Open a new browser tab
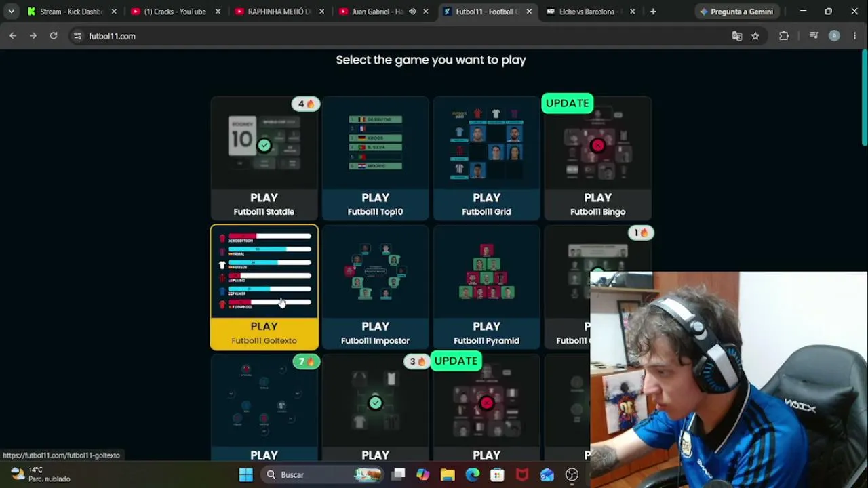This screenshot has height=488, width=868. tap(653, 12)
